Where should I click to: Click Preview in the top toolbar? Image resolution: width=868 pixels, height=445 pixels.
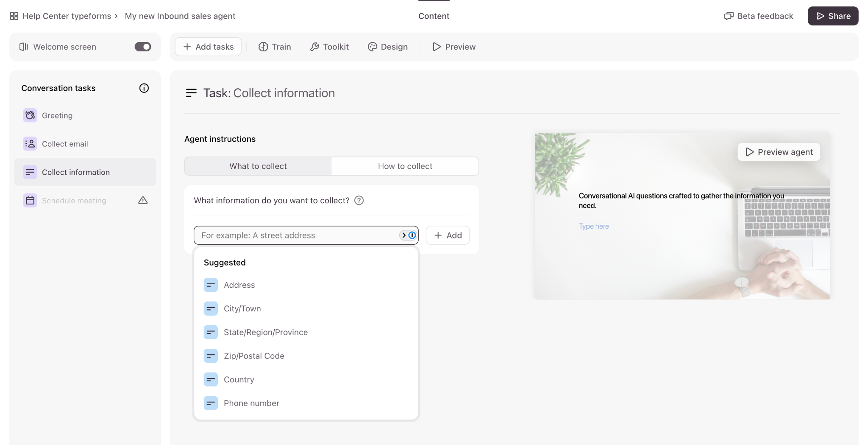(454, 47)
